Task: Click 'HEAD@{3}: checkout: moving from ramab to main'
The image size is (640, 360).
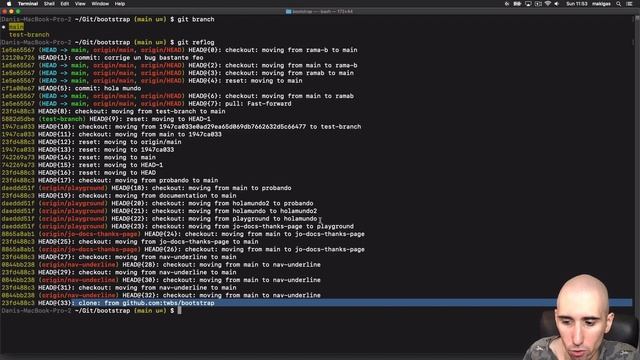Action: [271, 73]
